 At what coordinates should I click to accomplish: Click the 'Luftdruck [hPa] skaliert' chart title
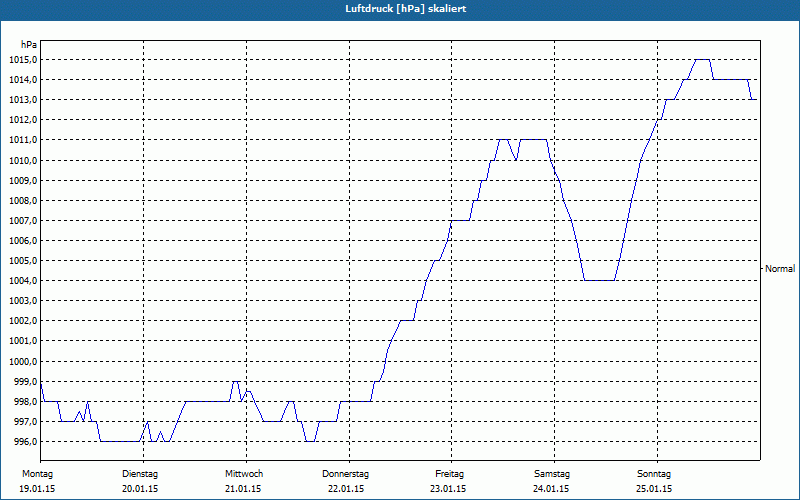[x=405, y=9]
